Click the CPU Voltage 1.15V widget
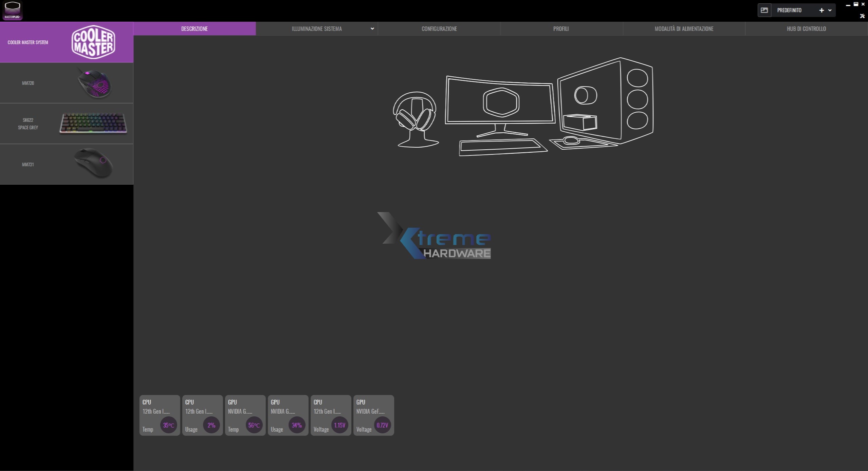868x471 pixels. coord(331,415)
